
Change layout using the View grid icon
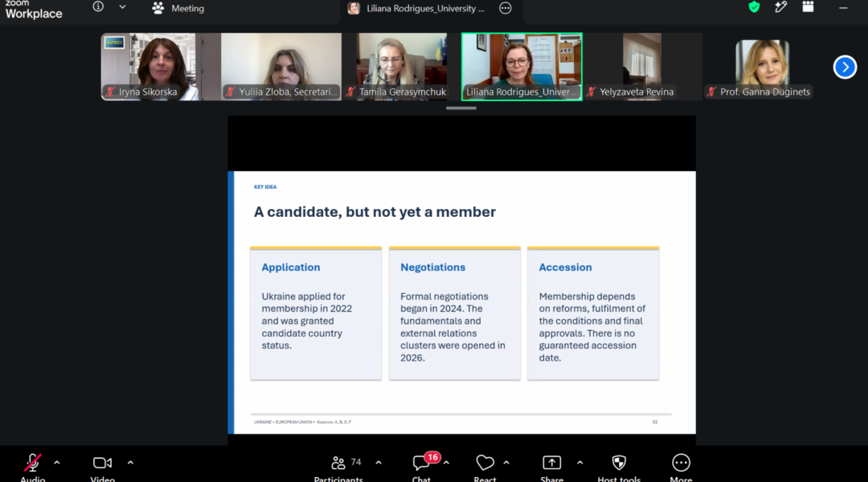pyautogui.click(x=809, y=6)
